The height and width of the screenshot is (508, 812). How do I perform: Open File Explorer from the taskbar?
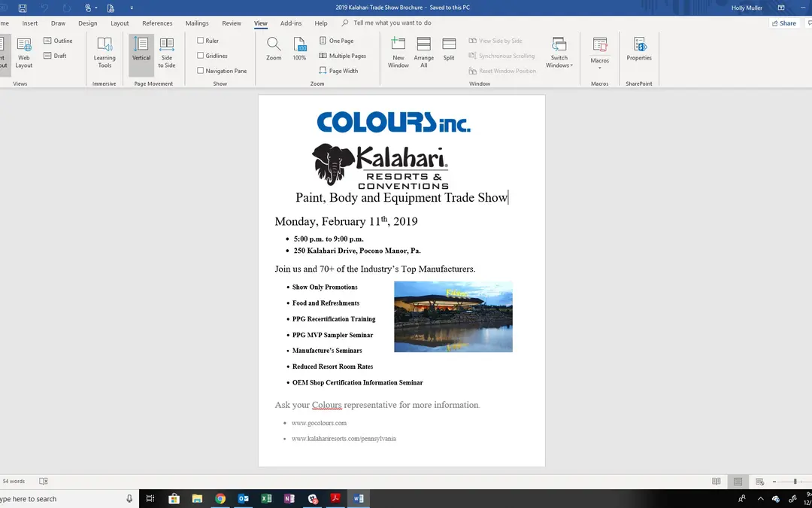pos(197,499)
